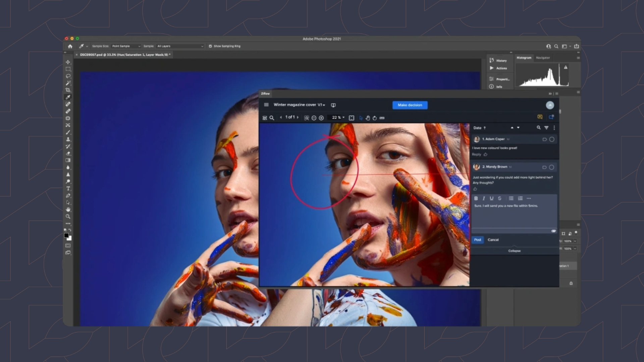Post the reply comment
This screenshot has height=362, width=644.
[478, 240]
